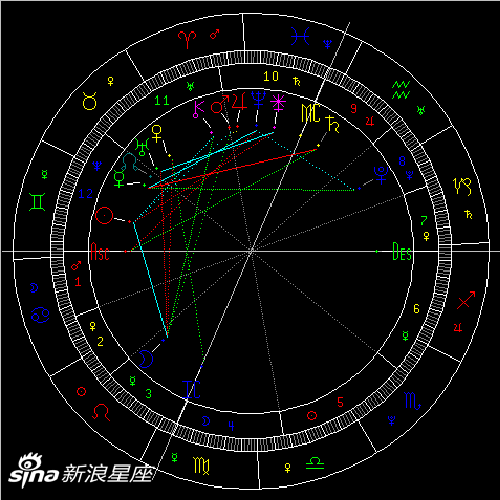Image resolution: width=500 pixels, height=500 pixels.
Task: Click the yellow house number 2
Action: 100,341
